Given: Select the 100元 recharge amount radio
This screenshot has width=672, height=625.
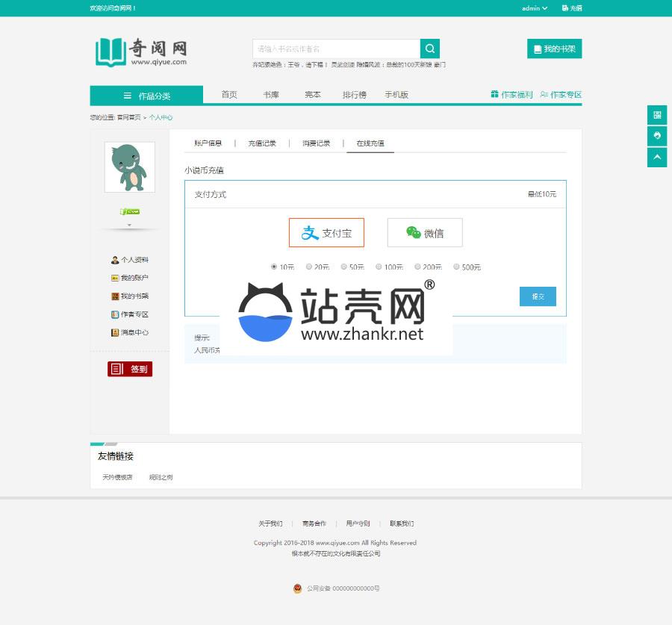Looking at the screenshot, I should point(379,267).
